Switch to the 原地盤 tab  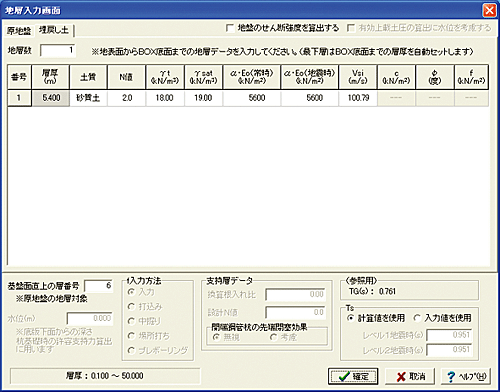[19, 31]
